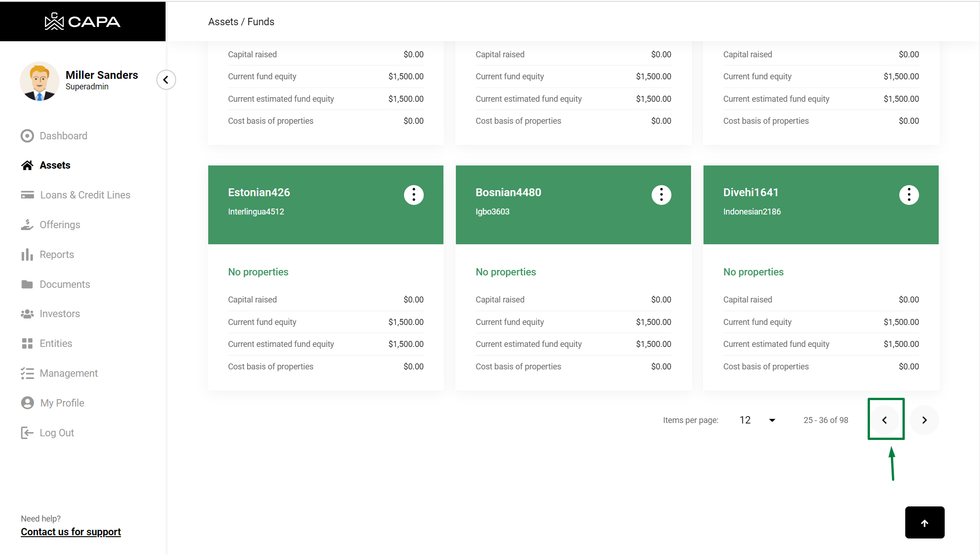The height and width of the screenshot is (555, 980).
Task: Go to next page of funds
Action: click(x=925, y=420)
